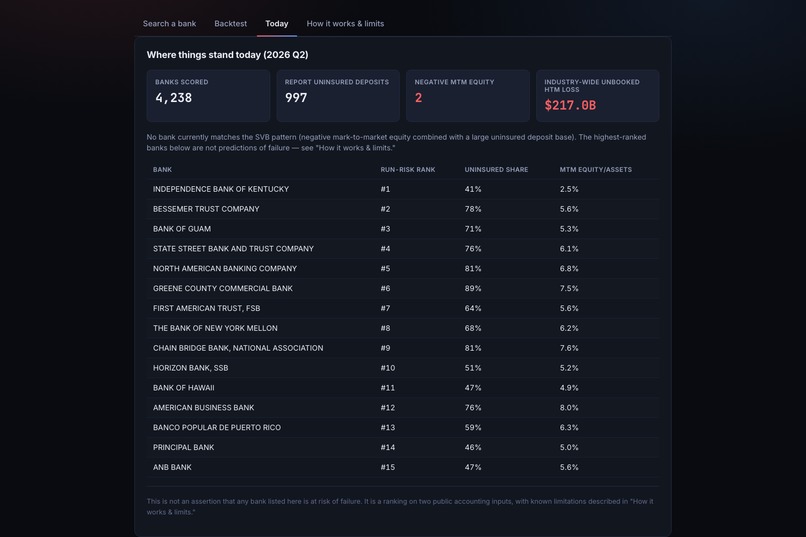The image size is (806, 537).
Task: Click the 59% uninsured share value
Action: click(473, 428)
